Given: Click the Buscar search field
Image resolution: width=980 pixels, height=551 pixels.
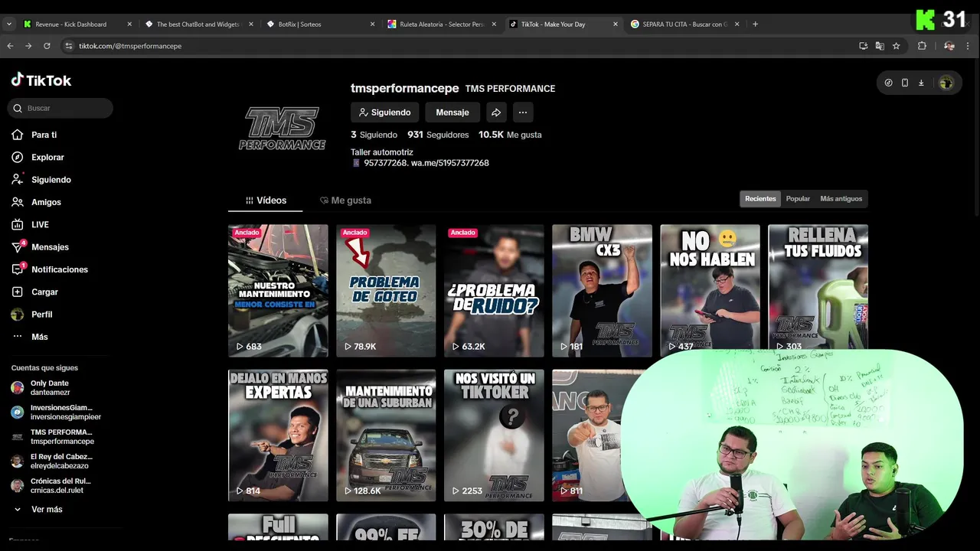Looking at the screenshot, I should [x=60, y=109].
